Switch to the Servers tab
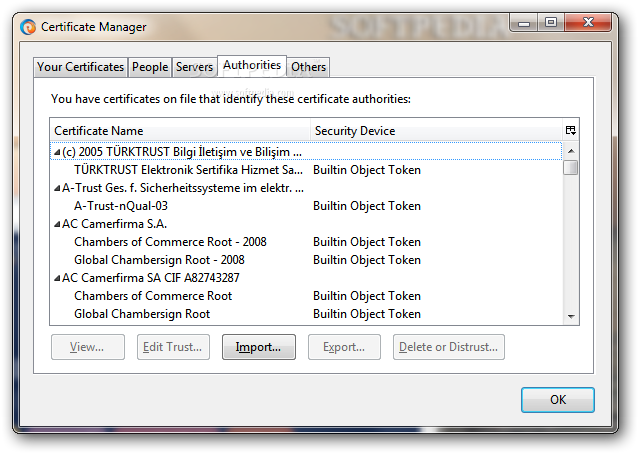 click(x=194, y=66)
